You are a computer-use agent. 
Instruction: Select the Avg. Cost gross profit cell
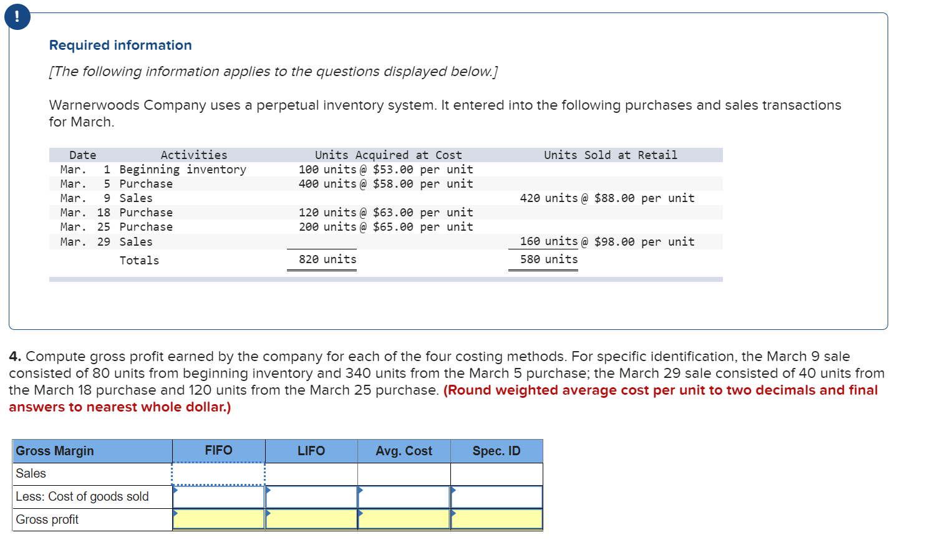click(404, 519)
